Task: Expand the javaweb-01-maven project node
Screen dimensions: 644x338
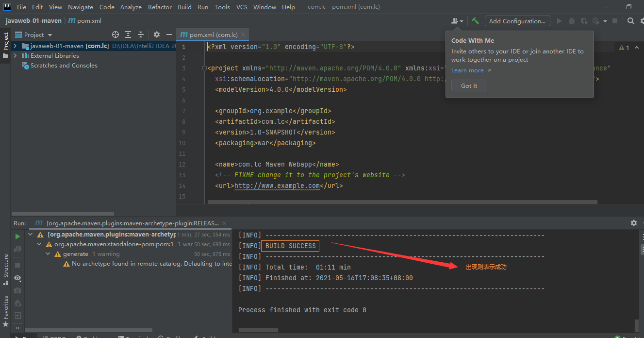Action: tap(15, 46)
